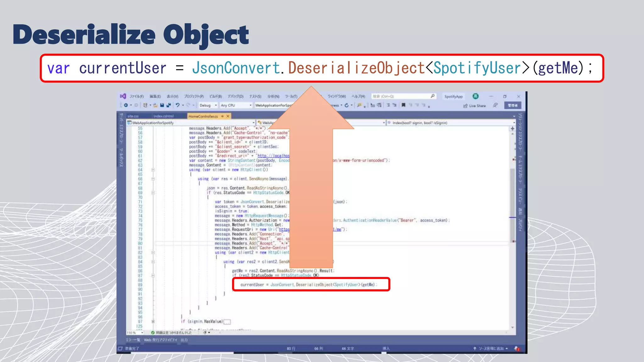The height and width of the screenshot is (362, 644).
Task: Switch to the Index.cshtml tab
Action: [x=164, y=116]
